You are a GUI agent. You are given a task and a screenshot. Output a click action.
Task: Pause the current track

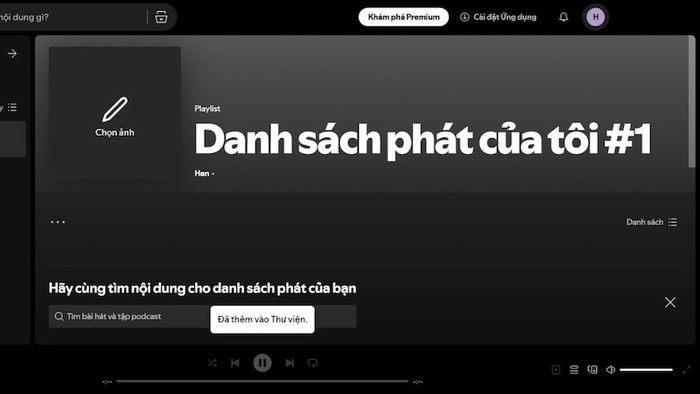pyautogui.click(x=262, y=363)
